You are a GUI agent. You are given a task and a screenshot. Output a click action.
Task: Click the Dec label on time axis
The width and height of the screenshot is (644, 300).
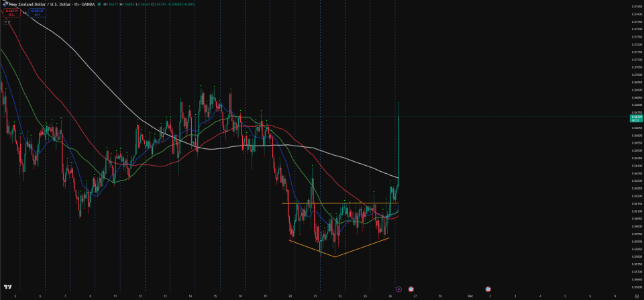click(470, 295)
